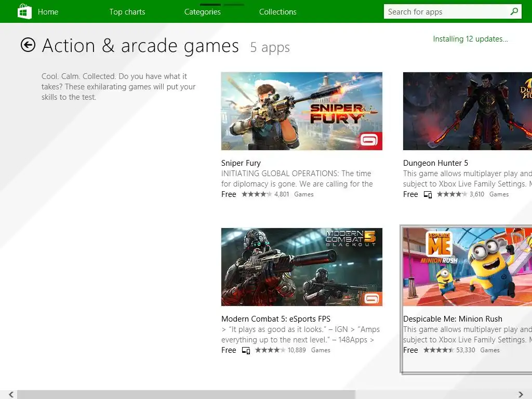Click the Dungeon Hunter 5 star rating
The height and width of the screenshot is (399, 532).
[452, 194]
